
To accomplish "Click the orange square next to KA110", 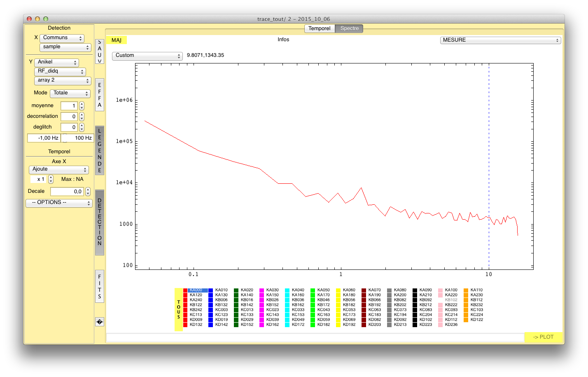I will click(x=466, y=290).
